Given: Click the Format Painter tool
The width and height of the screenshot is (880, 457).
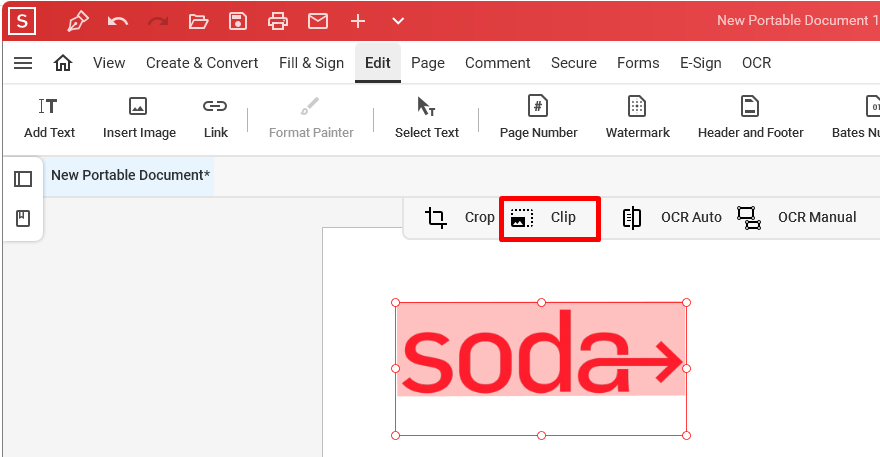Looking at the screenshot, I should point(311,118).
